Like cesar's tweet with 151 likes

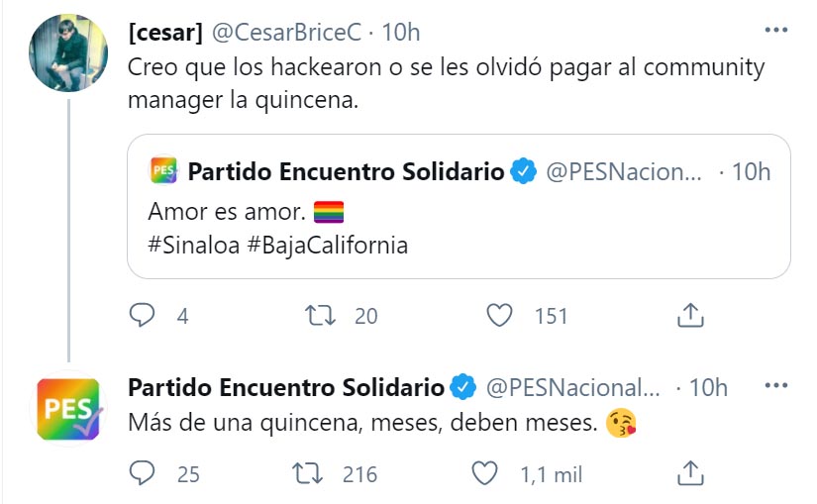501,316
